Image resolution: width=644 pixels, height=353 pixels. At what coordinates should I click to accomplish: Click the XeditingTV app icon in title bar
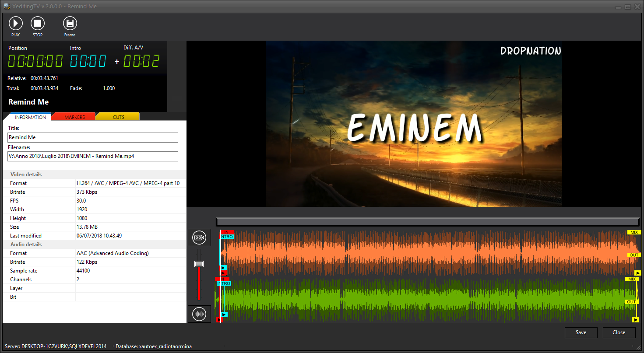pos(7,7)
